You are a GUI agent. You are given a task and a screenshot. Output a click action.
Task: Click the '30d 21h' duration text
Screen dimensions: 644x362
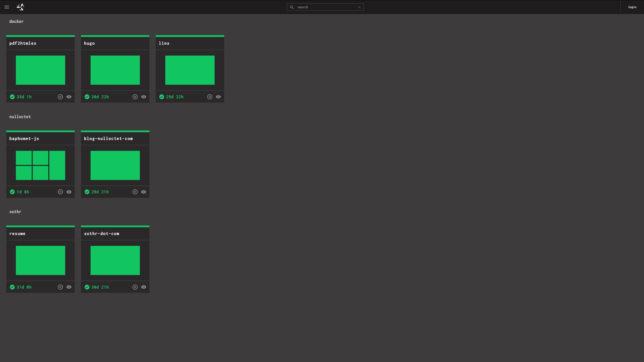100,287
